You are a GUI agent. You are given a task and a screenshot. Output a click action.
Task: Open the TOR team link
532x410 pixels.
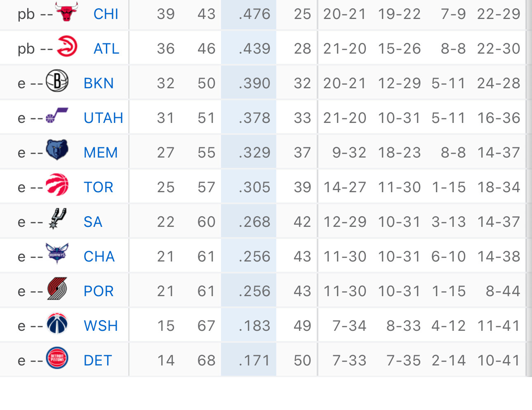98,187
